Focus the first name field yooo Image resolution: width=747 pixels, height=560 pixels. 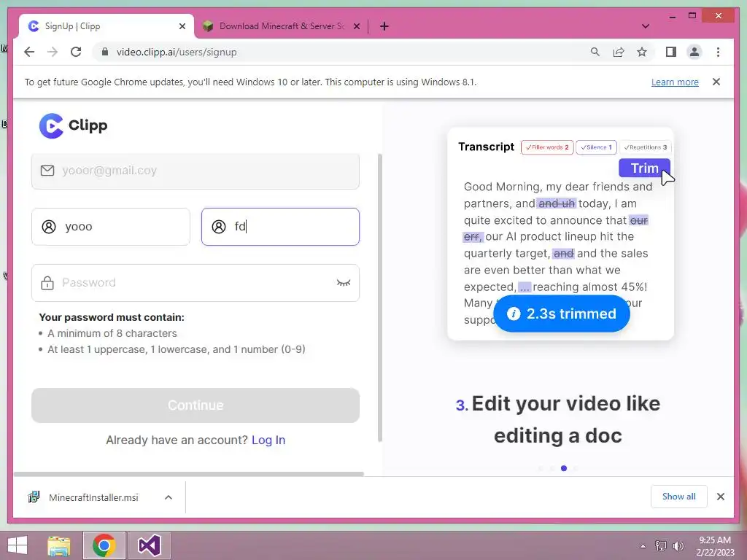tap(111, 227)
